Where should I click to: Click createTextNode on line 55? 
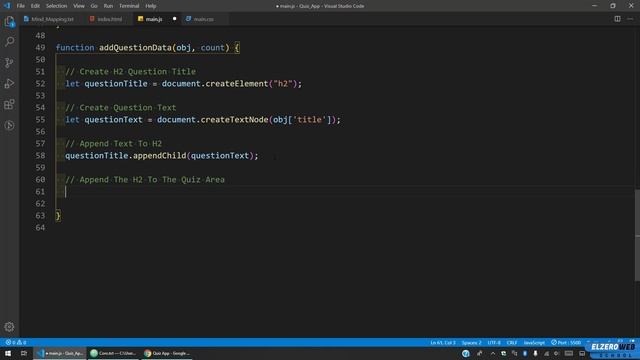pos(234,120)
